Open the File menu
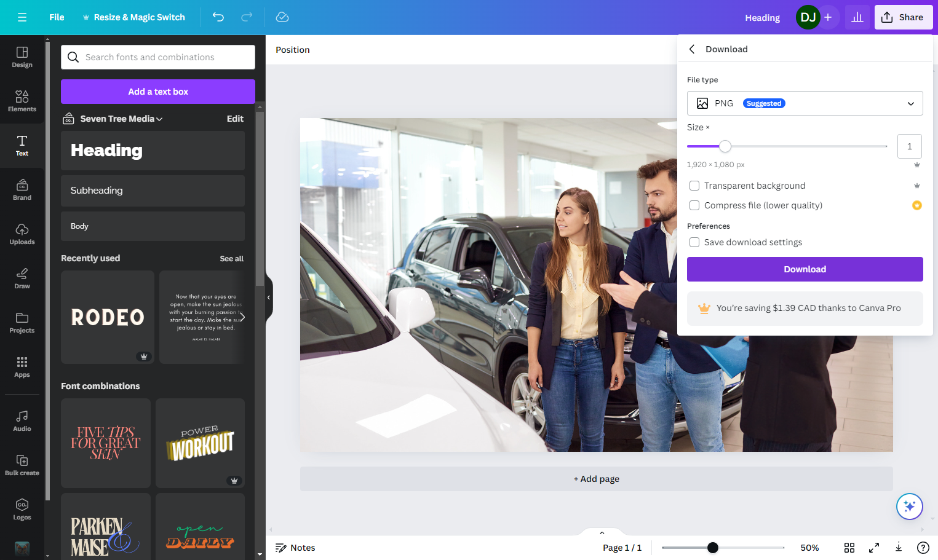Image resolution: width=938 pixels, height=560 pixels. click(57, 17)
